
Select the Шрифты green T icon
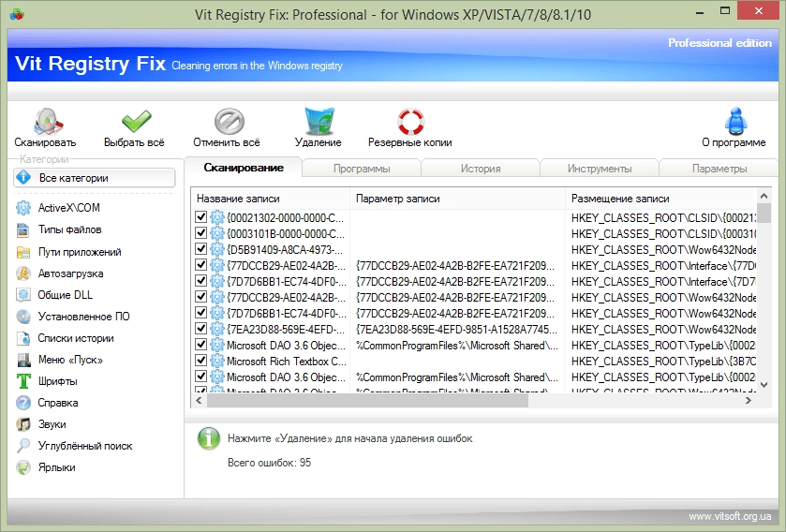23,381
